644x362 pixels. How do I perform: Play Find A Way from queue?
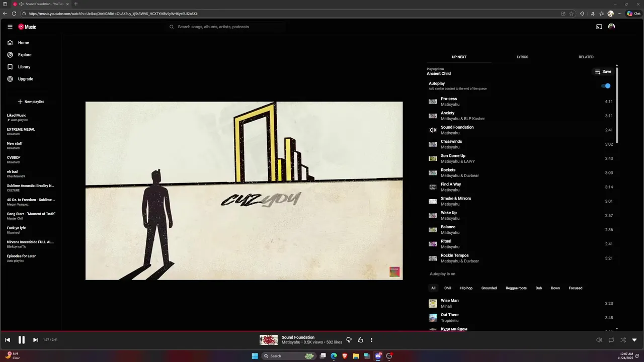click(x=521, y=187)
